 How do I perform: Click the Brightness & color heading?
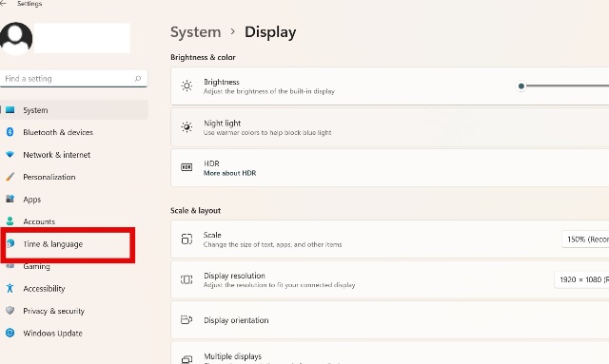coord(203,57)
